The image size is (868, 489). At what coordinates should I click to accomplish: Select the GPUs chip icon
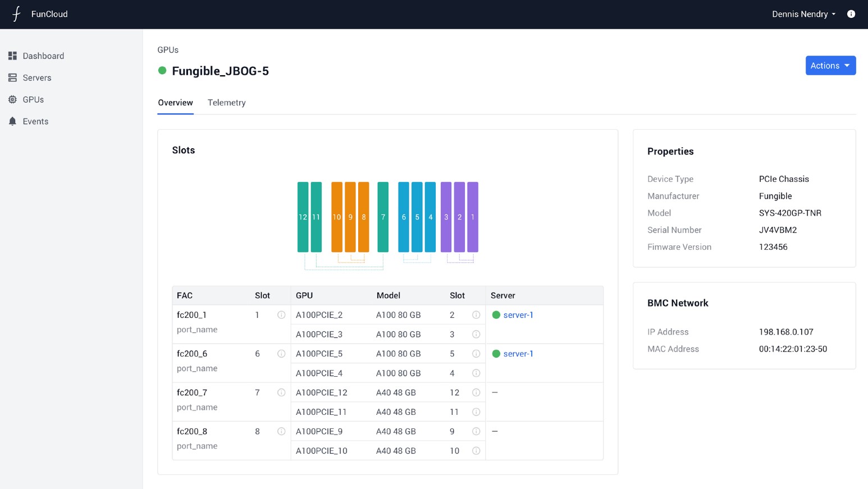tap(12, 99)
